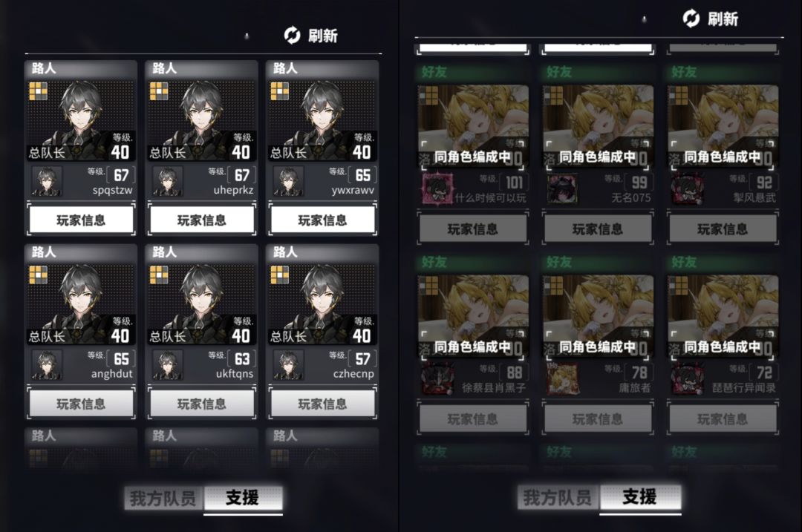
Task: Click czhecnp's small avatar icon
Action: 288,365
